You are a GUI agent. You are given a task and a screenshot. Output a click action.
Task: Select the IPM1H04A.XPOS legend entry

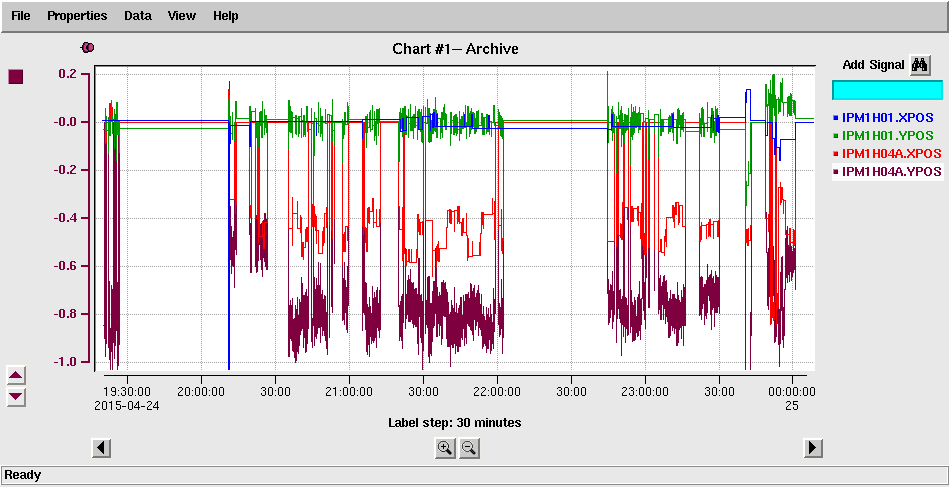coord(888,154)
